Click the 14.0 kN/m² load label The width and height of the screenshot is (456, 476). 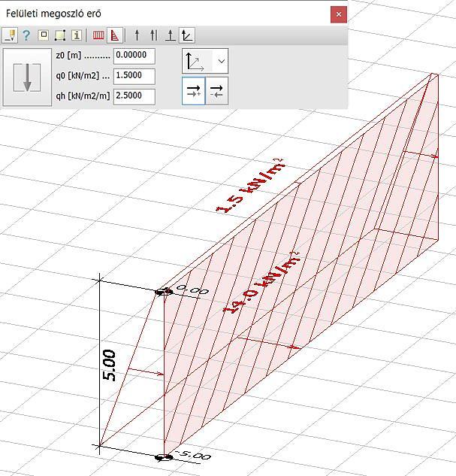point(261,282)
